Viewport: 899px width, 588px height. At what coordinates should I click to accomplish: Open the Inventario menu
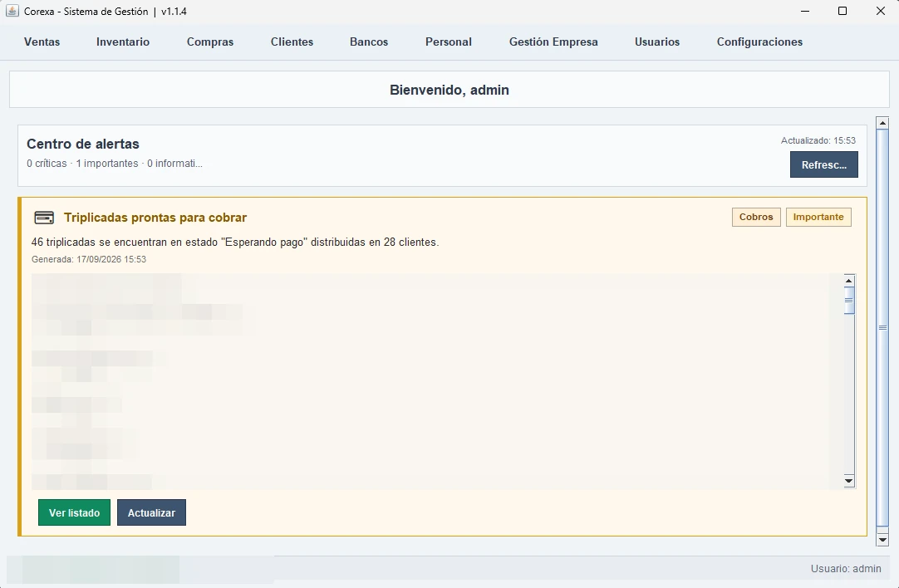123,42
